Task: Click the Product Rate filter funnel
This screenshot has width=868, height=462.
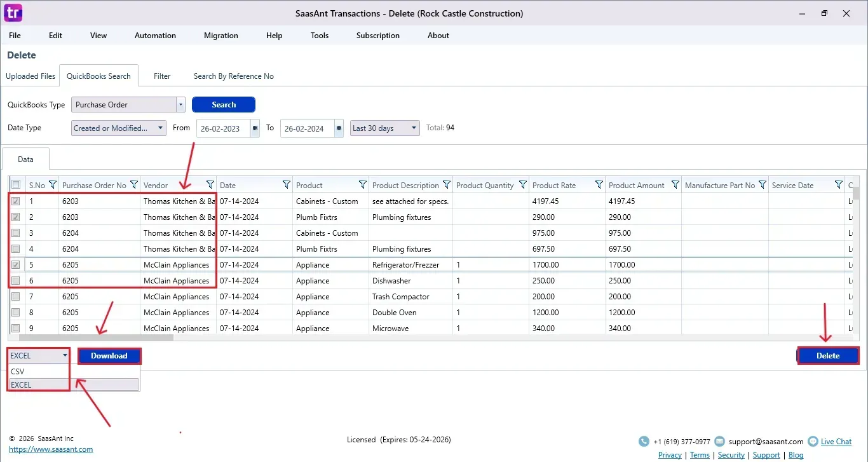Action: [x=599, y=185]
